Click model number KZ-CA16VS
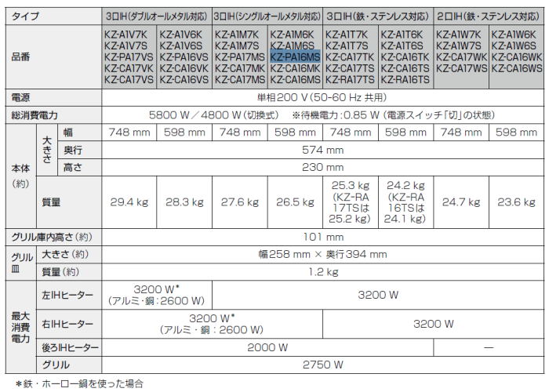 click(184, 79)
